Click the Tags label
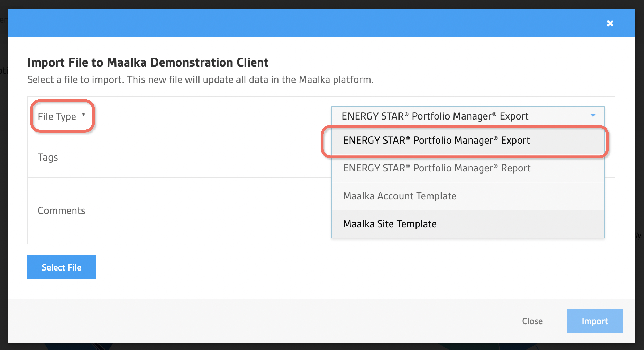Image resolution: width=644 pixels, height=350 pixels. pos(48,157)
